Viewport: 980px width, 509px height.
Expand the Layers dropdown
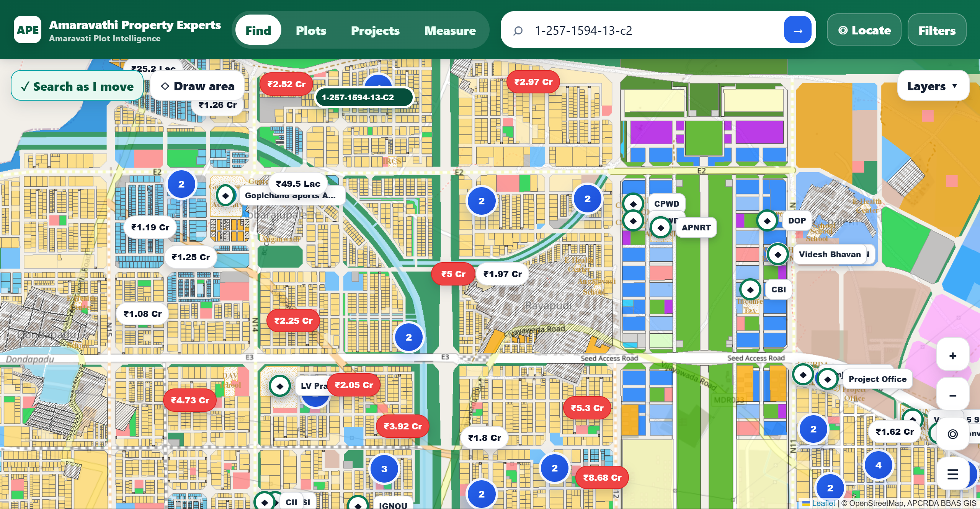[x=933, y=86]
